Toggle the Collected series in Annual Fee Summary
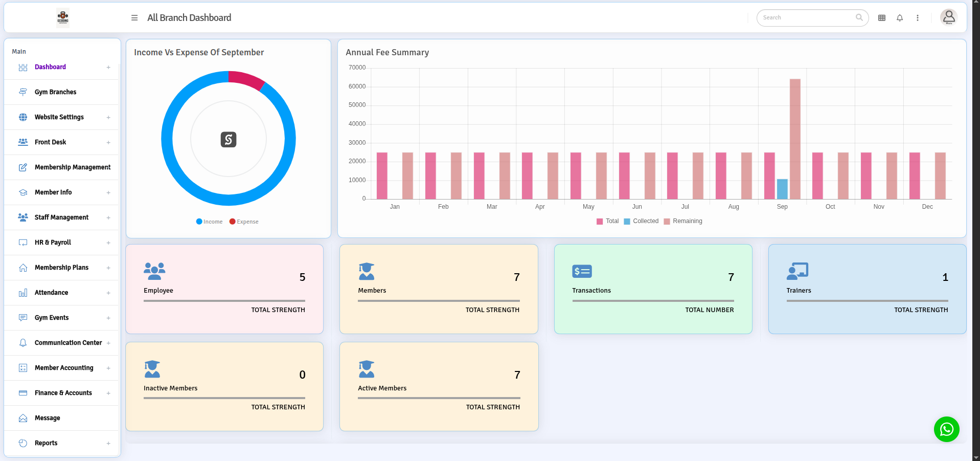Screen dimensions: 980x461 coord(642,221)
